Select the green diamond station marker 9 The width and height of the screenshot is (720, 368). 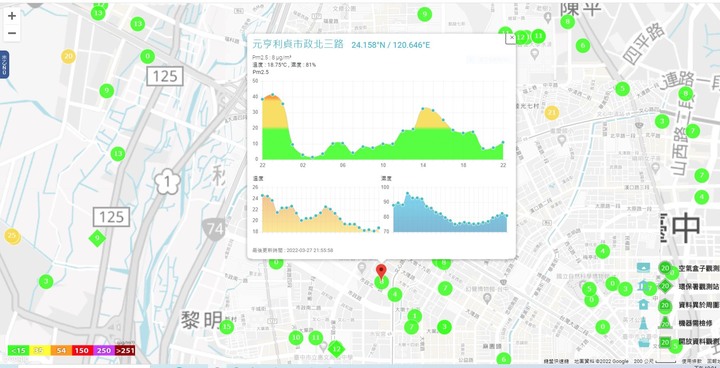coord(97,238)
